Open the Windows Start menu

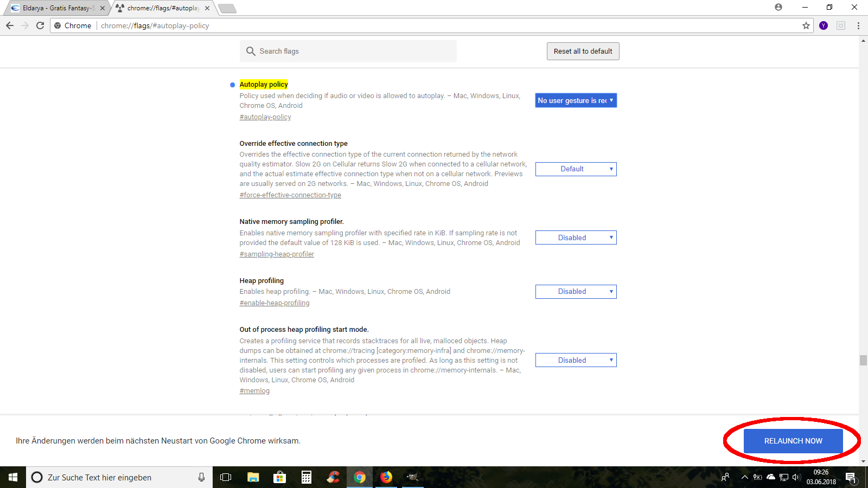[13, 477]
